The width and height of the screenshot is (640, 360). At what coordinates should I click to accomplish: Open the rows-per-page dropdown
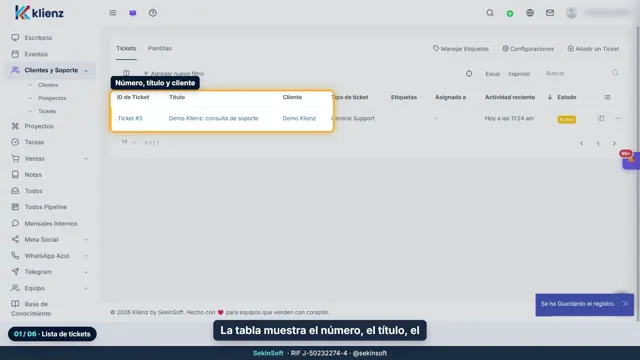[x=129, y=142]
